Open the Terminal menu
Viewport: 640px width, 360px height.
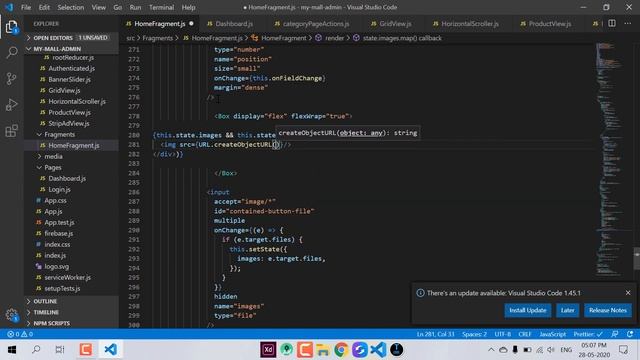(x=161, y=7)
